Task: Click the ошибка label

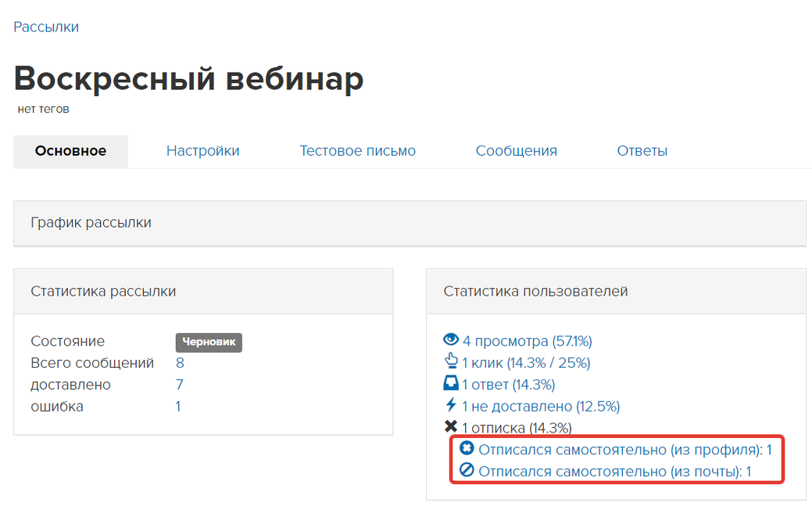Action: coord(57,406)
